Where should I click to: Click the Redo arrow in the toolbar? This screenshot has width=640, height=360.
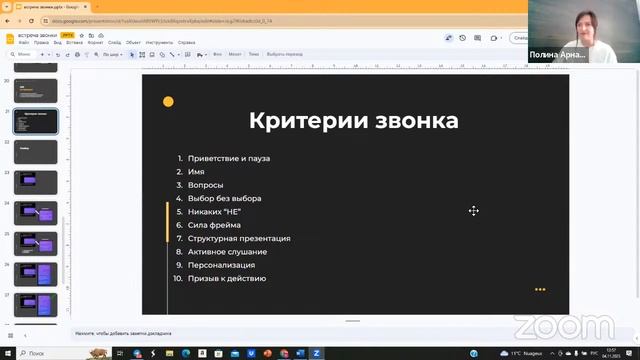[67, 54]
